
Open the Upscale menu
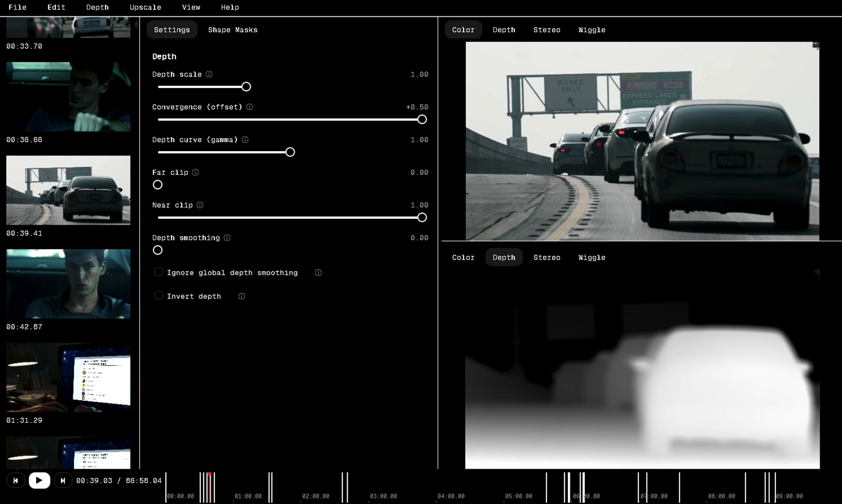tap(146, 7)
